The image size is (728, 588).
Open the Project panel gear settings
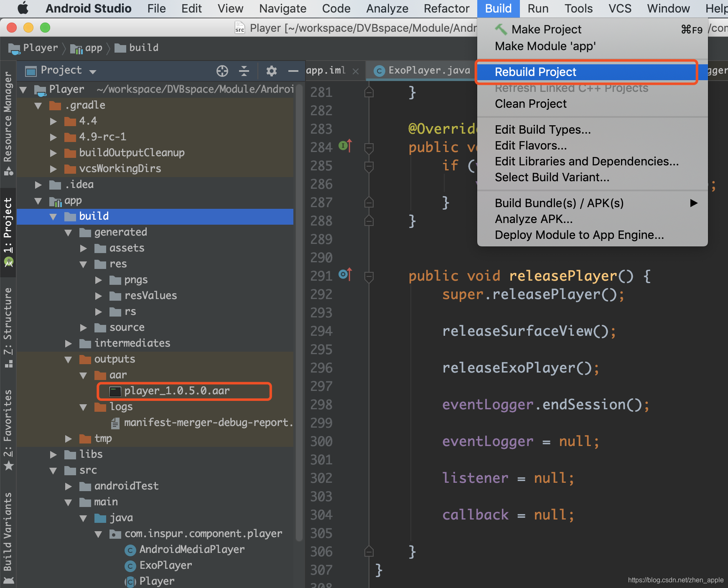tap(272, 71)
